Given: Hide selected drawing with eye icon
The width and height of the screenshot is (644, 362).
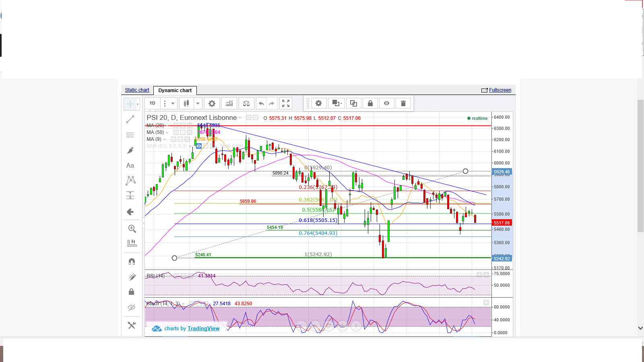Looking at the screenshot, I should pyautogui.click(x=386, y=103).
